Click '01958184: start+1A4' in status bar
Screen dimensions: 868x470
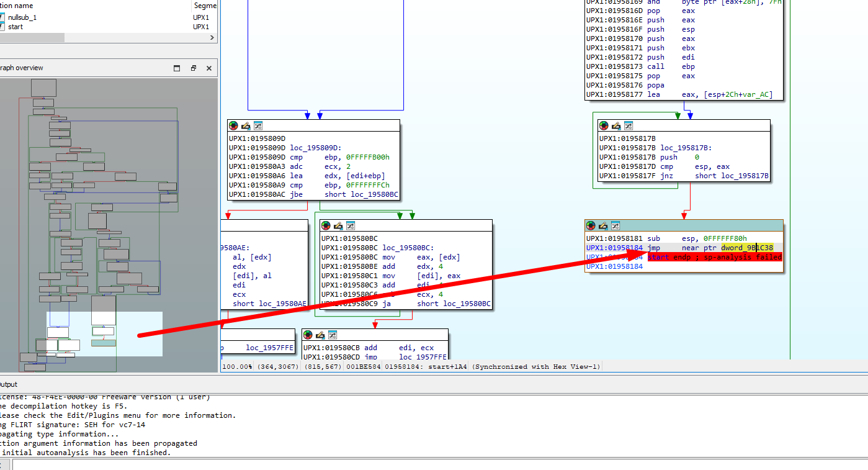426,366
